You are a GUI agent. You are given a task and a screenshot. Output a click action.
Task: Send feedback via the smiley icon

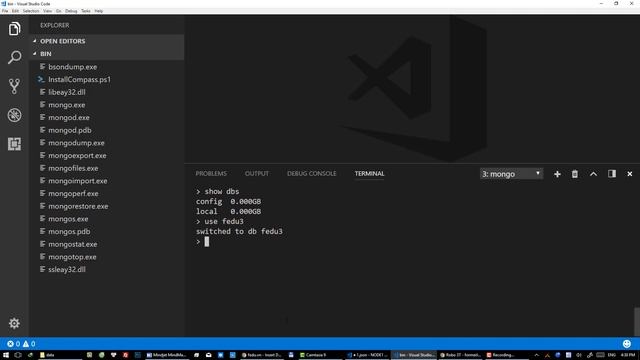coord(627,344)
